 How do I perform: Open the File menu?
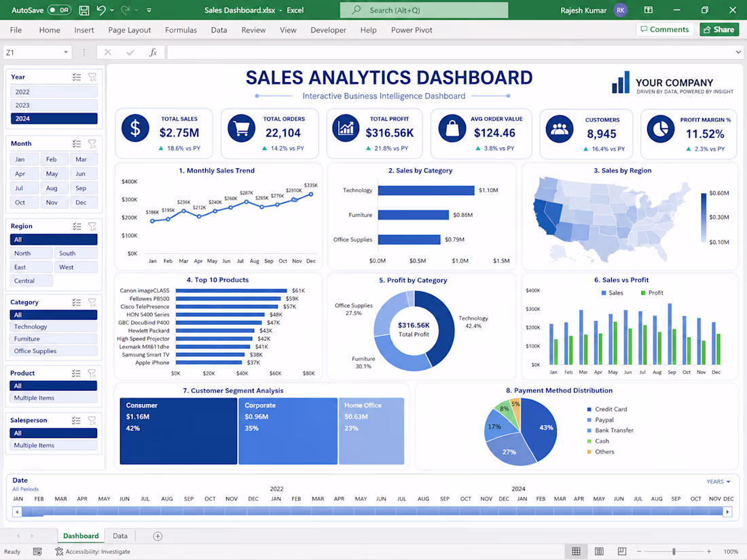pyautogui.click(x=16, y=30)
